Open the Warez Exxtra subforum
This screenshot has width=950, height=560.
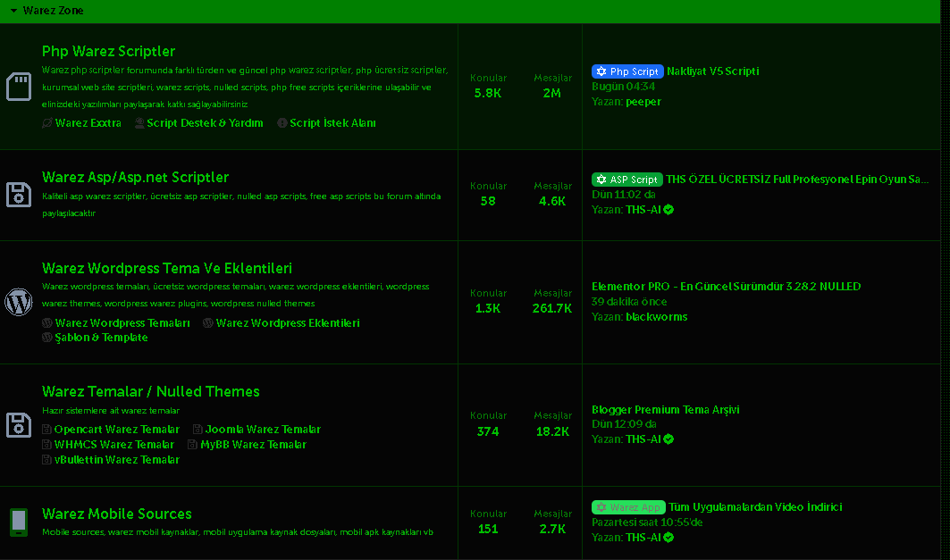[x=88, y=123]
